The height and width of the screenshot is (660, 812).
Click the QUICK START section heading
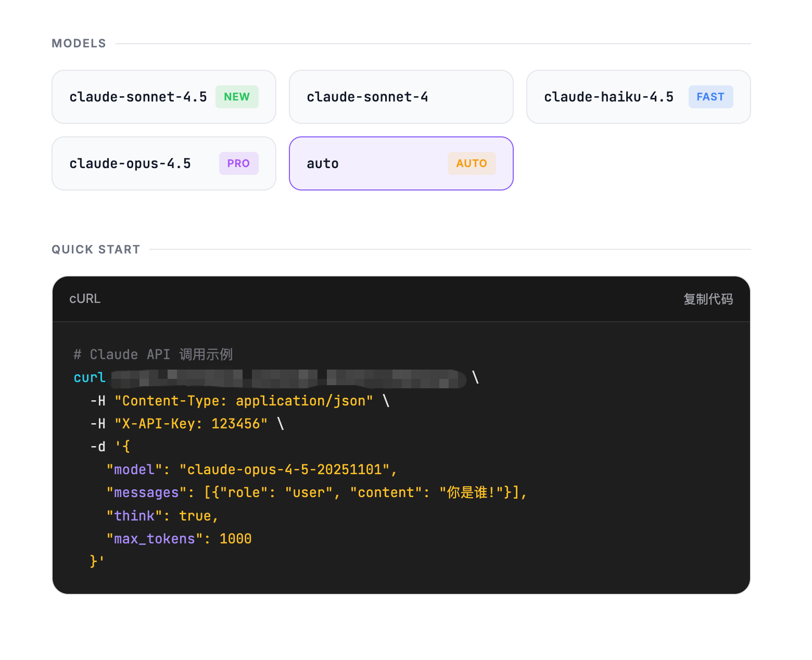(x=96, y=249)
